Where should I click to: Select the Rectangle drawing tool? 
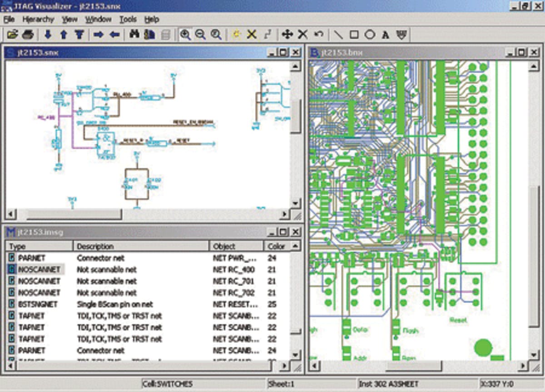[x=354, y=34]
